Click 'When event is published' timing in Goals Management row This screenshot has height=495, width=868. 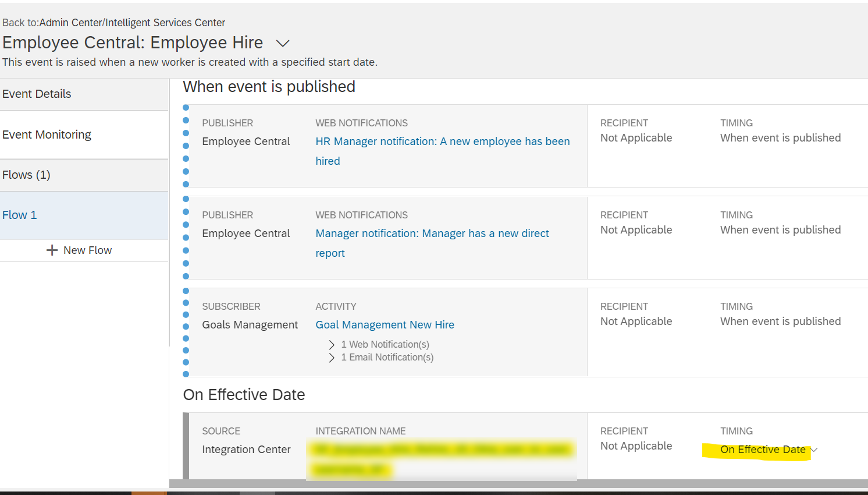[x=780, y=321]
